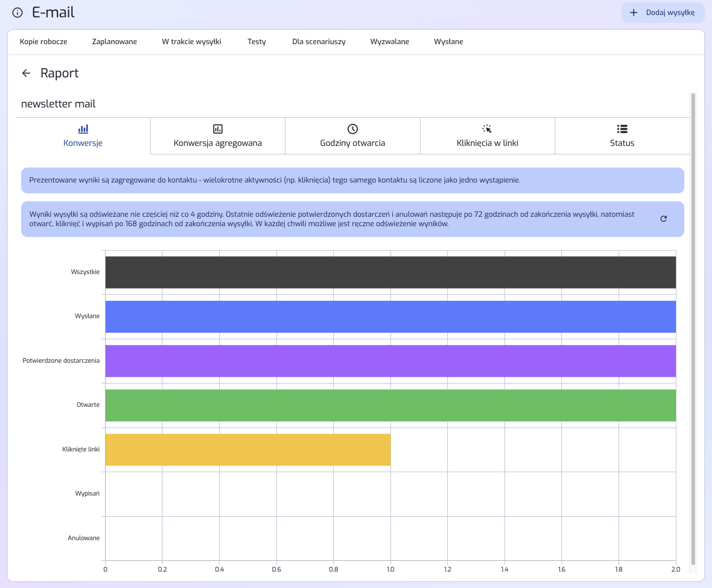Click the newsletter mail title text
This screenshot has width=712, height=588.
click(x=58, y=104)
